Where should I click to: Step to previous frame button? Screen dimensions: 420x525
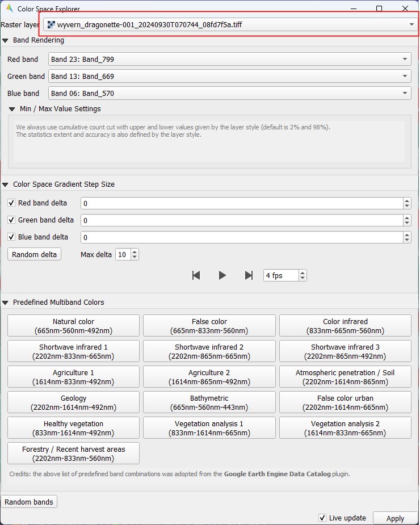196,275
